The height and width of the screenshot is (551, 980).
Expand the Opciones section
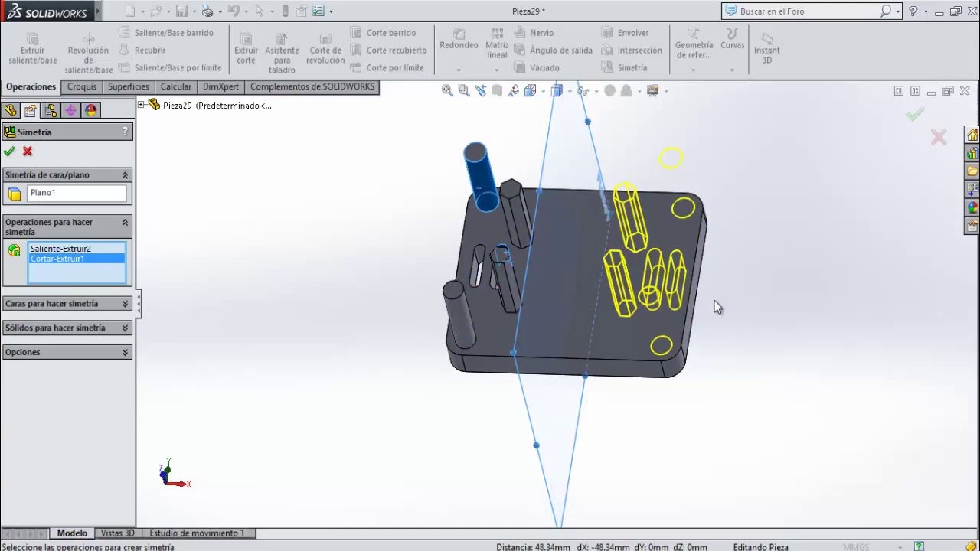point(125,352)
